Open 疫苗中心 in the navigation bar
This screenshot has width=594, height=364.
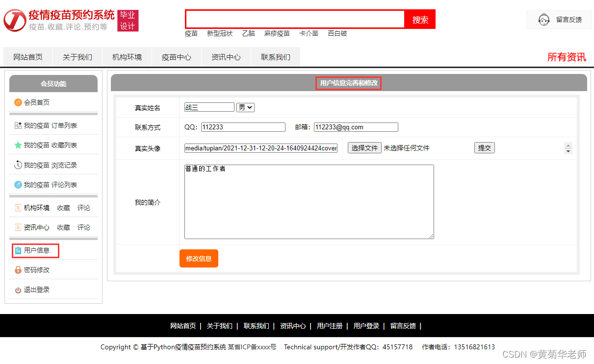coord(177,57)
